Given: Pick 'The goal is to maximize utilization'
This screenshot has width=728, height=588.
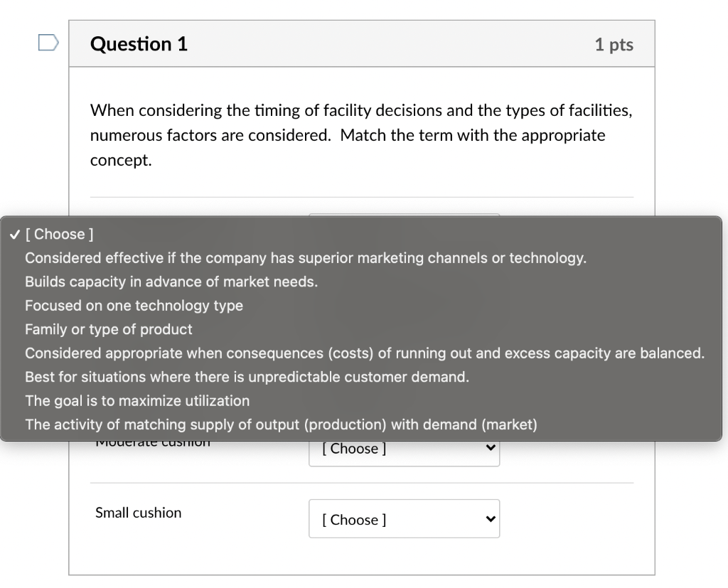Looking at the screenshot, I should pyautogui.click(x=137, y=401).
